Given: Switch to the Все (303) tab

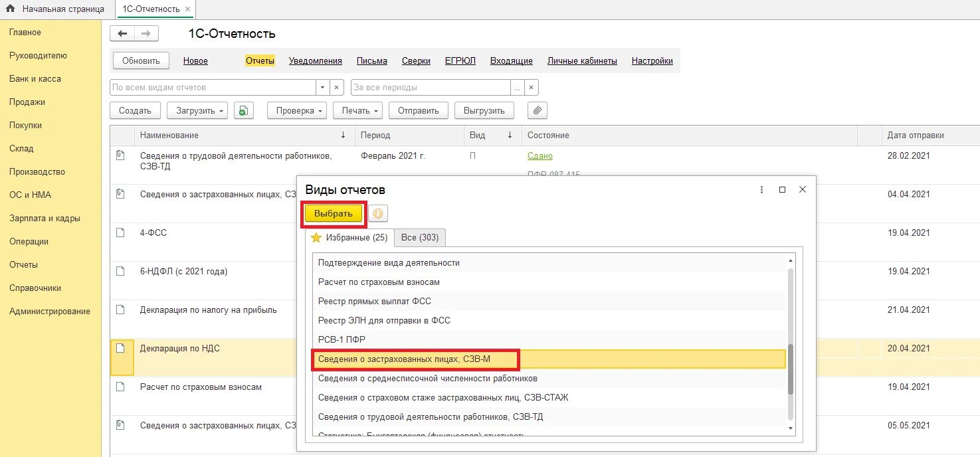Looking at the screenshot, I should point(420,237).
